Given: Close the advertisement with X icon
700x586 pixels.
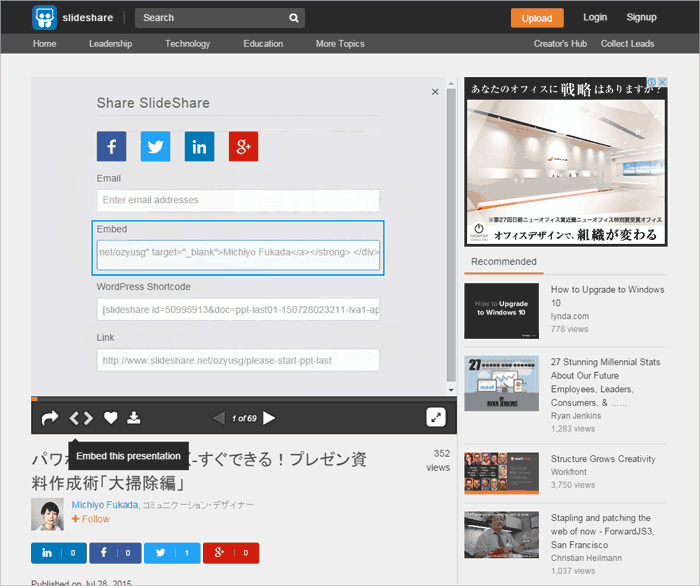Looking at the screenshot, I should click(x=663, y=82).
